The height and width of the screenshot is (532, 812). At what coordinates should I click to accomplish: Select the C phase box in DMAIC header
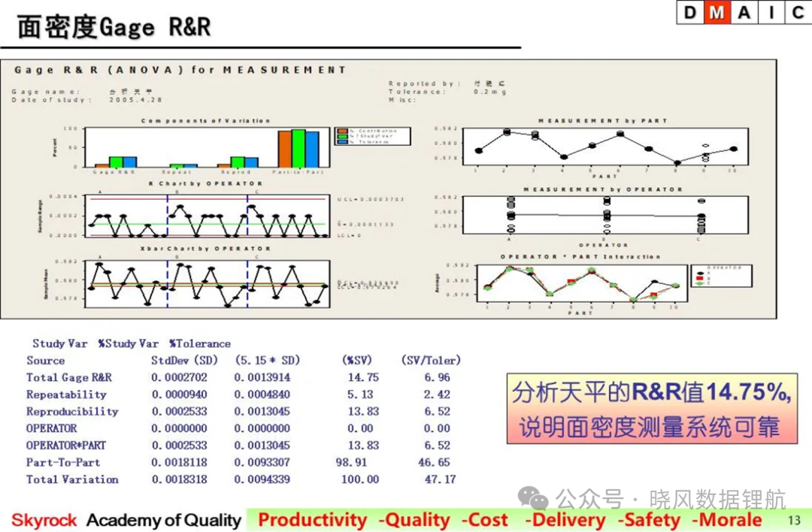point(798,13)
